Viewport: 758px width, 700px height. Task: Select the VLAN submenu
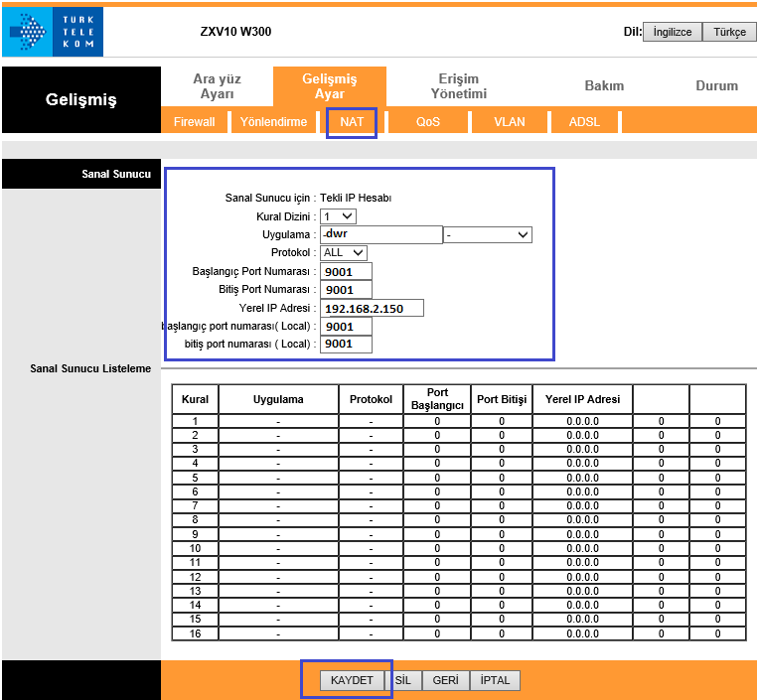[x=509, y=122]
